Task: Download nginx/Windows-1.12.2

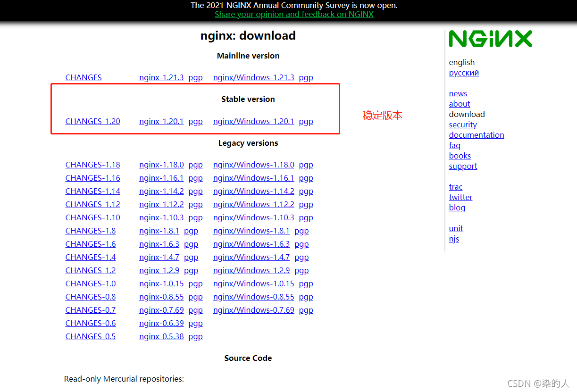Action: pyautogui.click(x=253, y=204)
